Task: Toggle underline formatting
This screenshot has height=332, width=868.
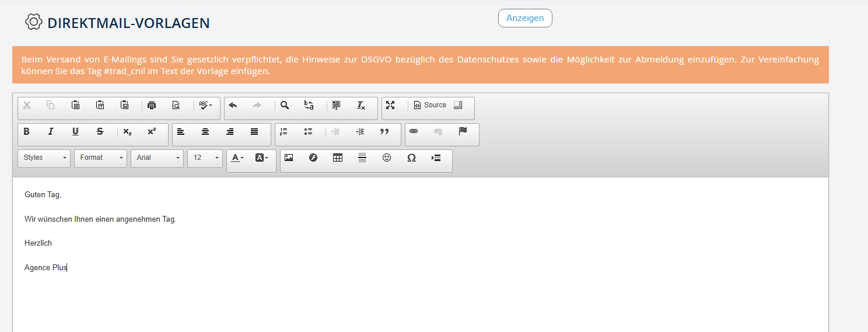Action: click(75, 132)
